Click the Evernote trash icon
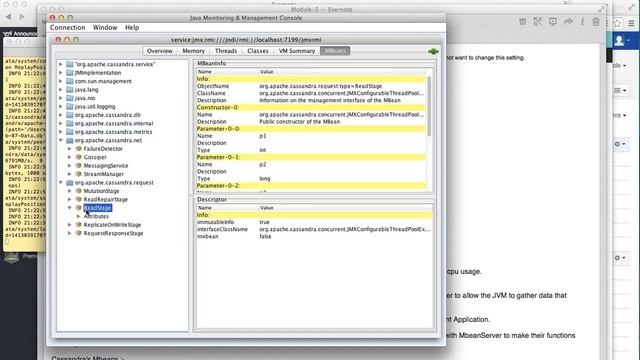 (596, 22)
